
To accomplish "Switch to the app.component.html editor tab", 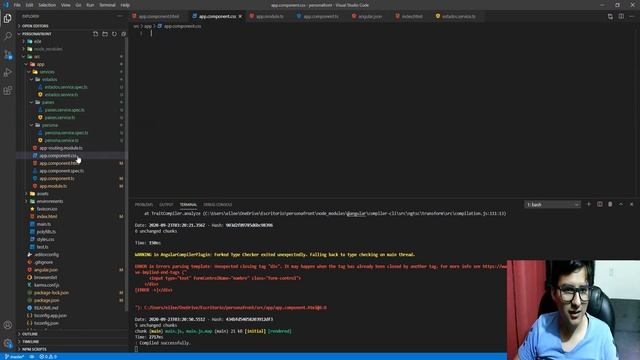I will (x=159, y=16).
